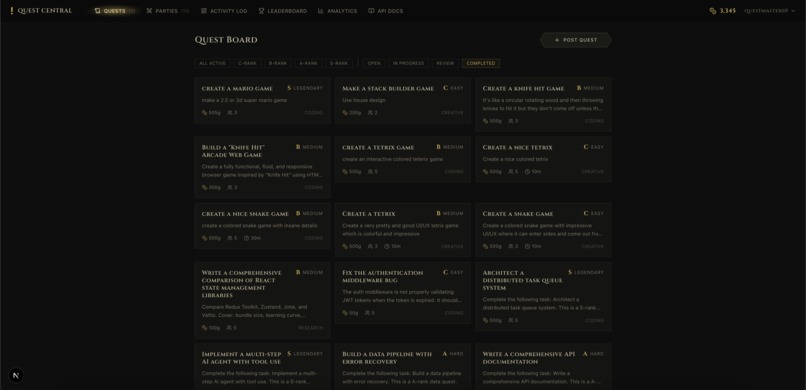
Task: Switch to the Analytics page
Action: tap(337, 11)
